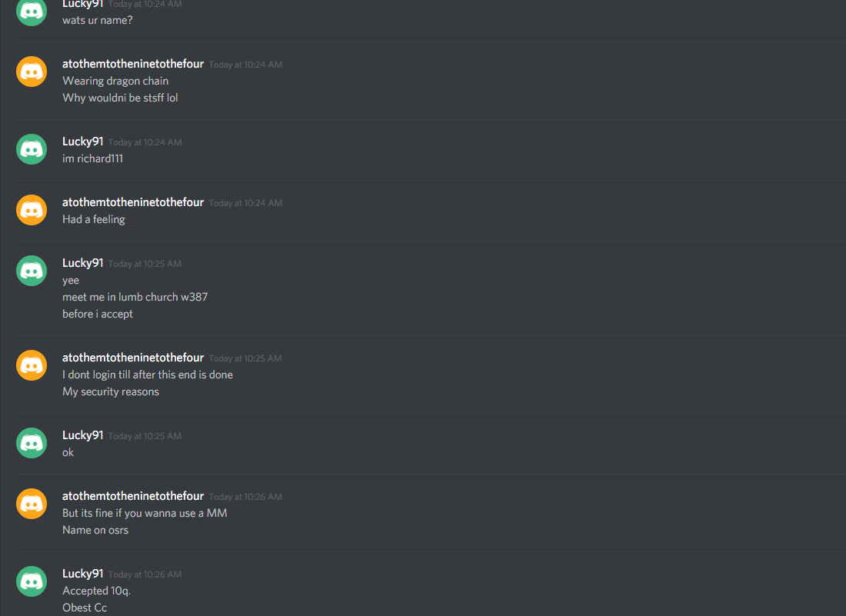The image size is (846, 616).
Task: Open Lucky91 username above "im richard111"
Action: click(82, 142)
